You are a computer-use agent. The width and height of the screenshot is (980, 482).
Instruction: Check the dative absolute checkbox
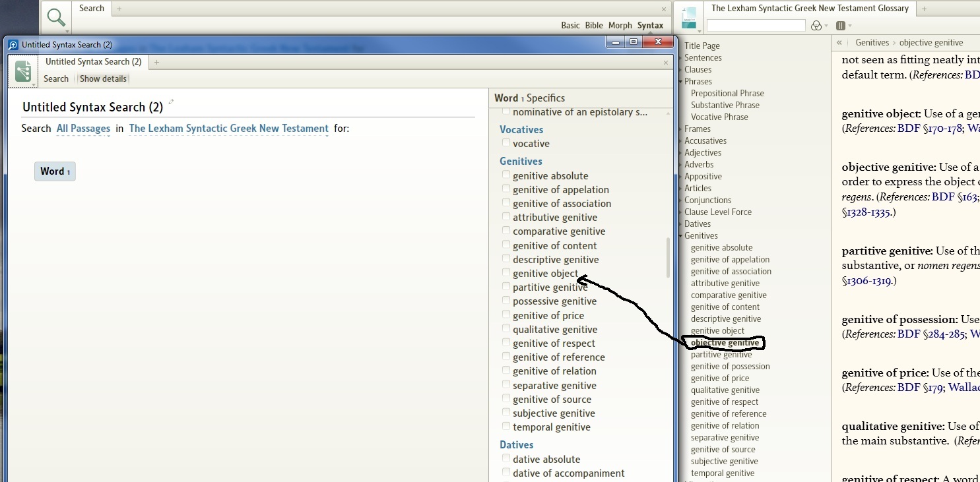[506, 459]
